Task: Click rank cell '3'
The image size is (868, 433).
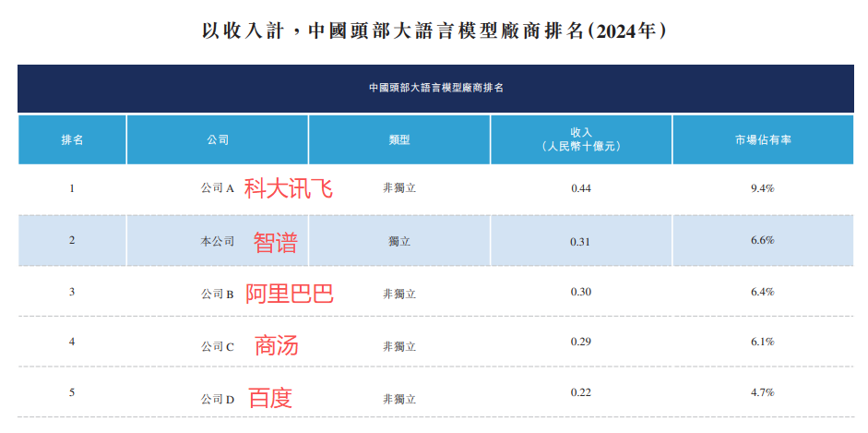Action: tap(72, 291)
